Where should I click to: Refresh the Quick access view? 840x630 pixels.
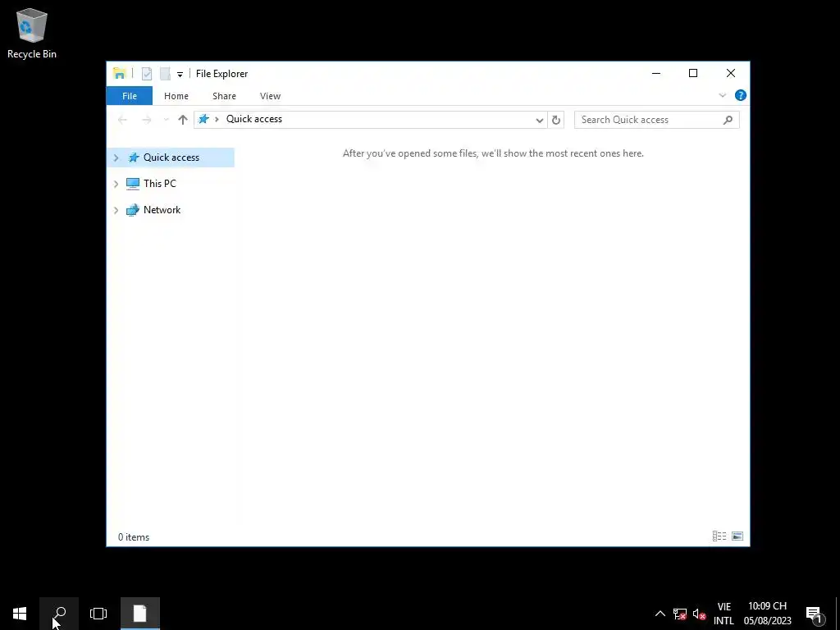[x=556, y=120]
